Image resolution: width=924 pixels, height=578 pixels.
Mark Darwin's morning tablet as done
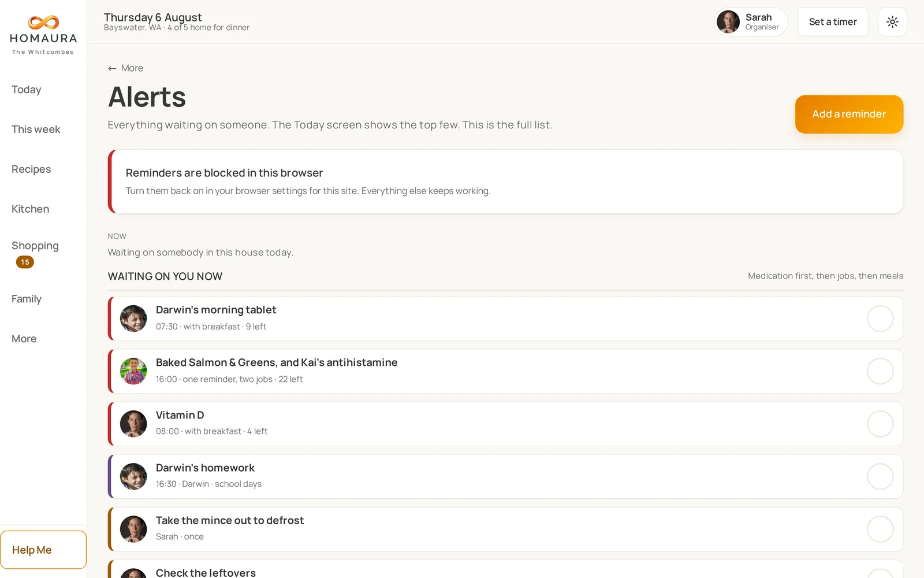(x=880, y=318)
